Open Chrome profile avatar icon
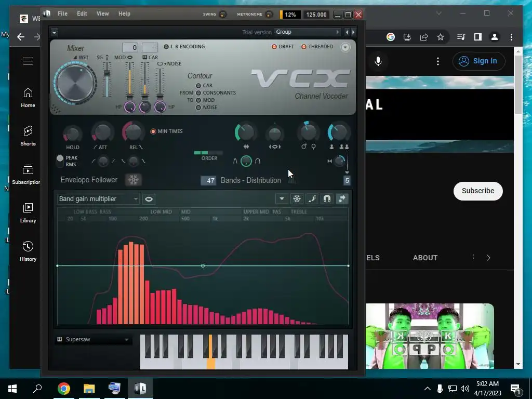Image resolution: width=532 pixels, height=399 pixels. click(x=495, y=37)
